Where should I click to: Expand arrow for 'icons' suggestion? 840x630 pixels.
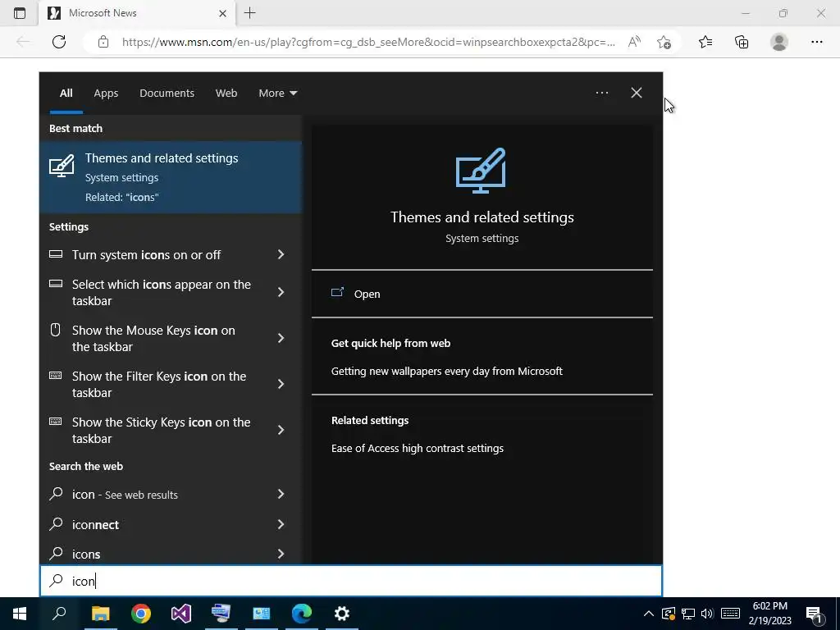tap(281, 554)
